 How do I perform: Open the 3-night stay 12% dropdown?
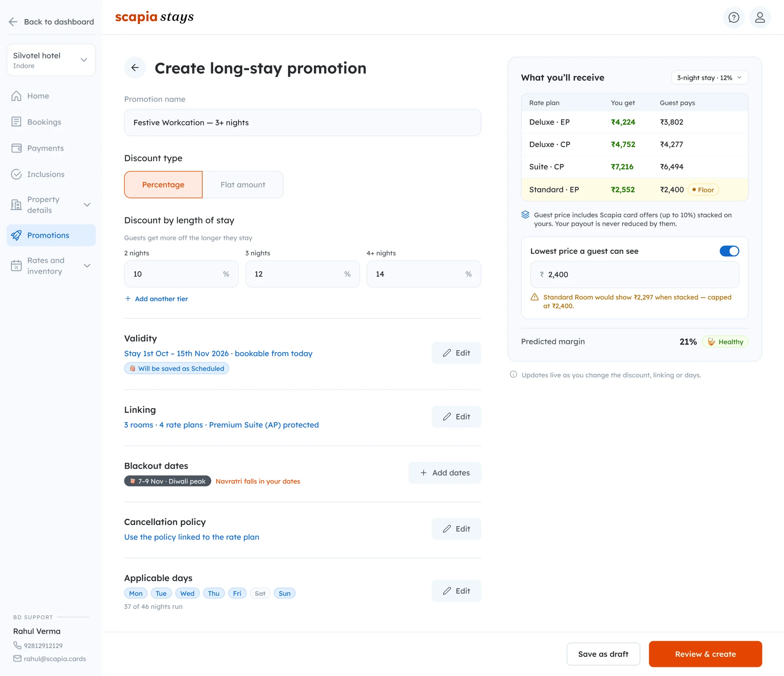[x=710, y=78]
